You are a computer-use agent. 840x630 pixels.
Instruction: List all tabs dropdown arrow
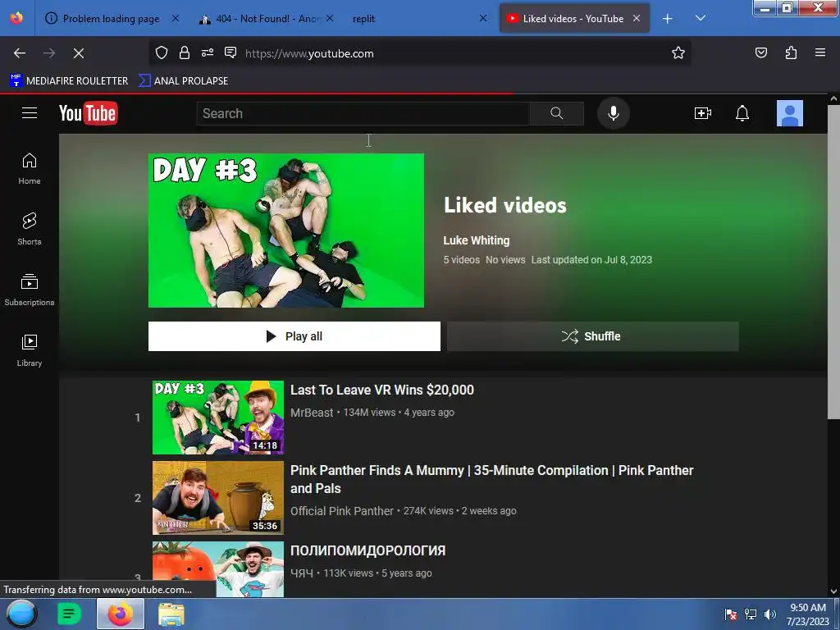pyautogui.click(x=701, y=18)
